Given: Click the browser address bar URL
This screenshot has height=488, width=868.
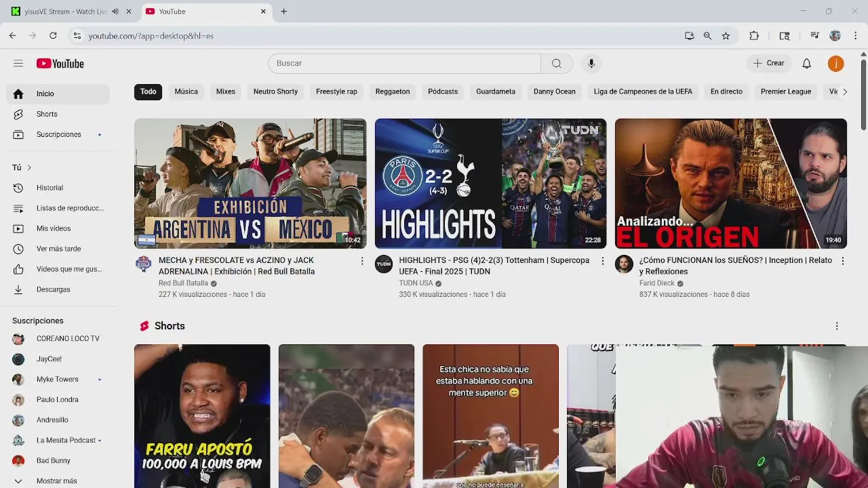Looking at the screenshot, I should tap(151, 36).
